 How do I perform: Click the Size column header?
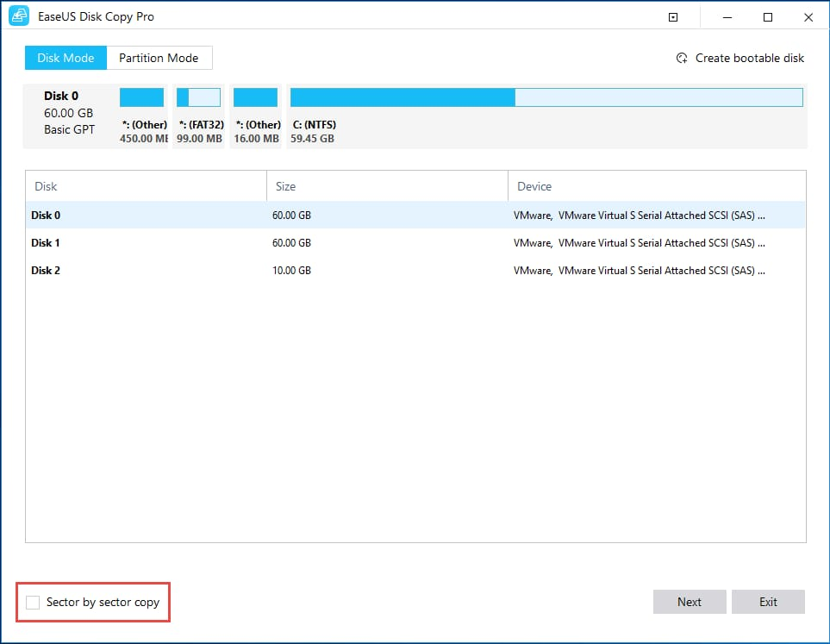click(x=285, y=186)
